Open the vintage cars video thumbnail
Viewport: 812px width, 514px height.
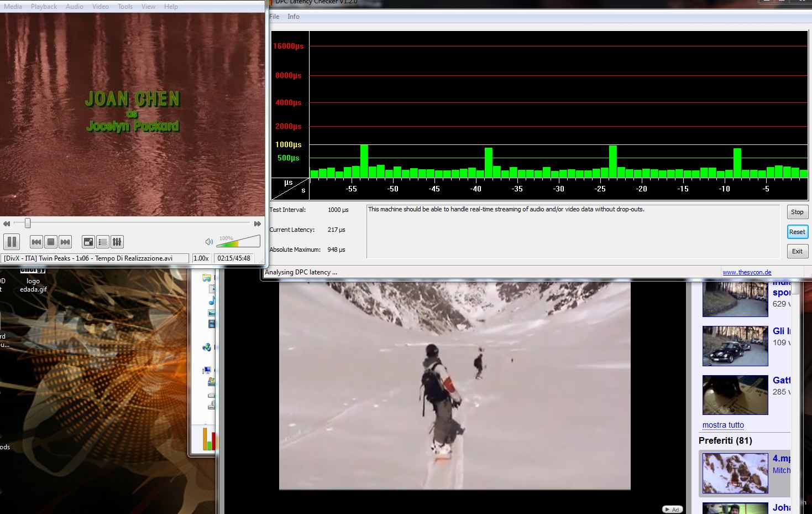click(735, 346)
